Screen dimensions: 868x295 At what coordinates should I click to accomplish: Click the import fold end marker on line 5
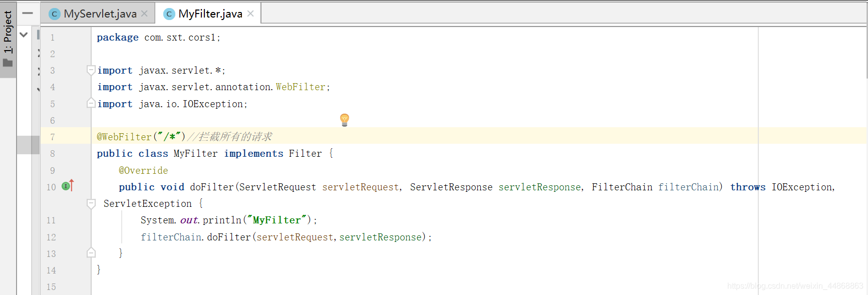click(x=91, y=103)
